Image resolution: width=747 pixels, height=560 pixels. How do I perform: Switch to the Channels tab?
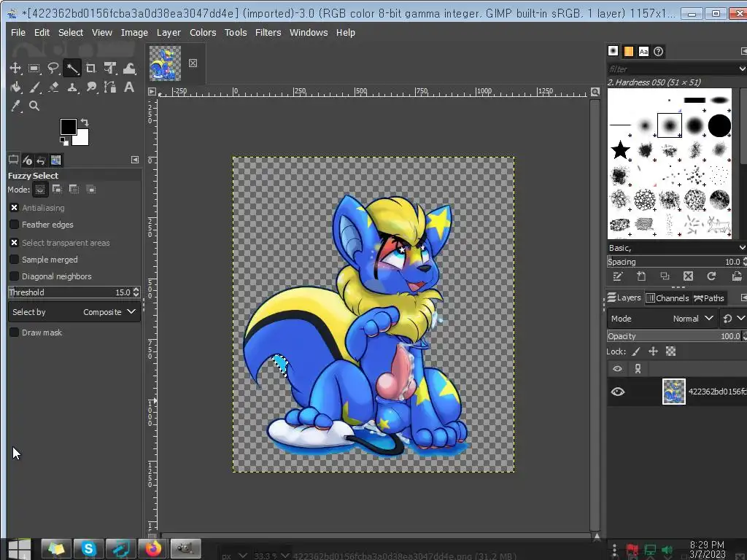pos(667,298)
